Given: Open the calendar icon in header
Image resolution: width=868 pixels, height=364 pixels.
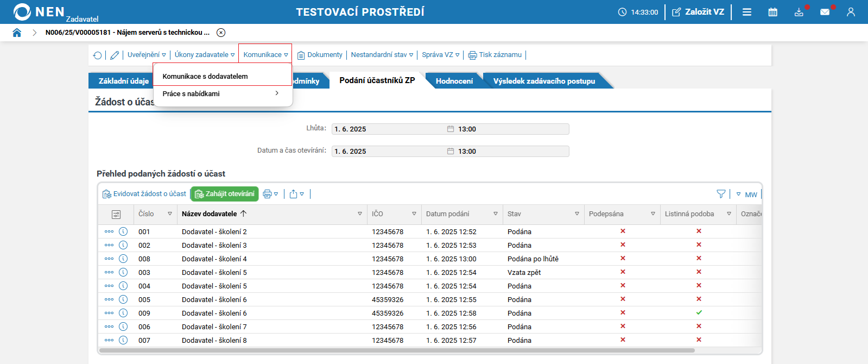Looking at the screenshot, I should (772, 12).
